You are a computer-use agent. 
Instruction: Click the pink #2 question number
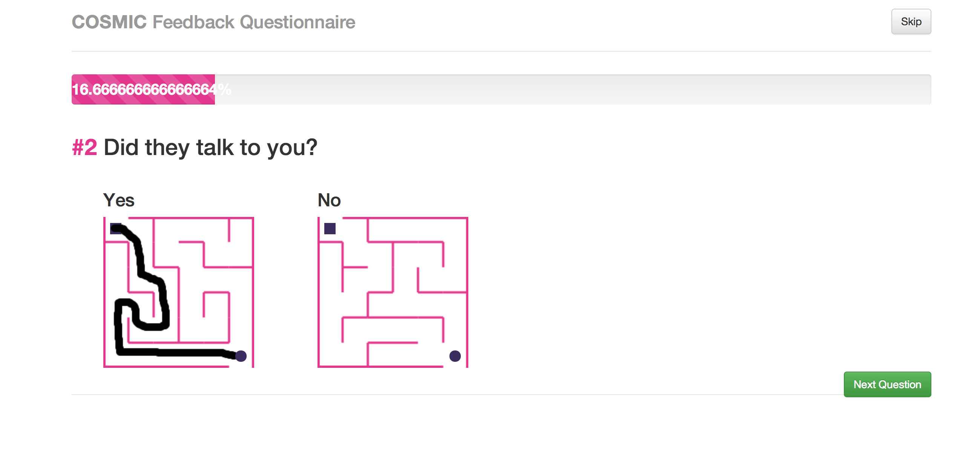(x=84, y=148)
